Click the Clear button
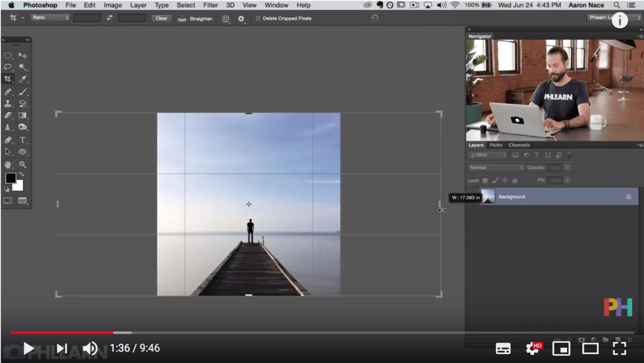 (162, 18)
